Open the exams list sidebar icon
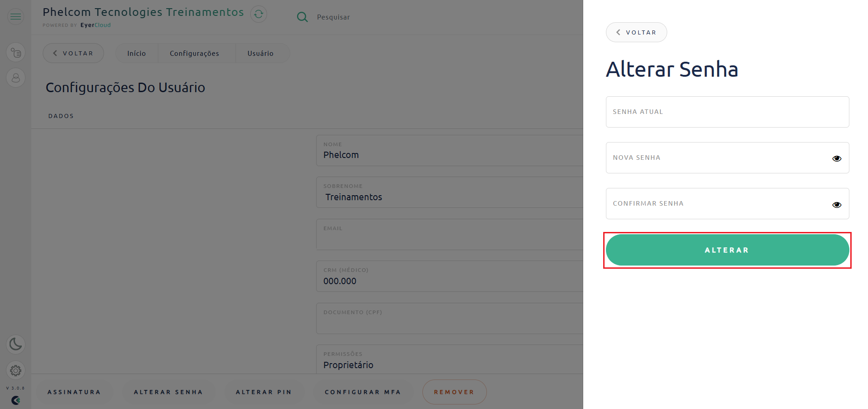Screen dimensions: 868x409 pyautogui.click(x=15, y=53)
